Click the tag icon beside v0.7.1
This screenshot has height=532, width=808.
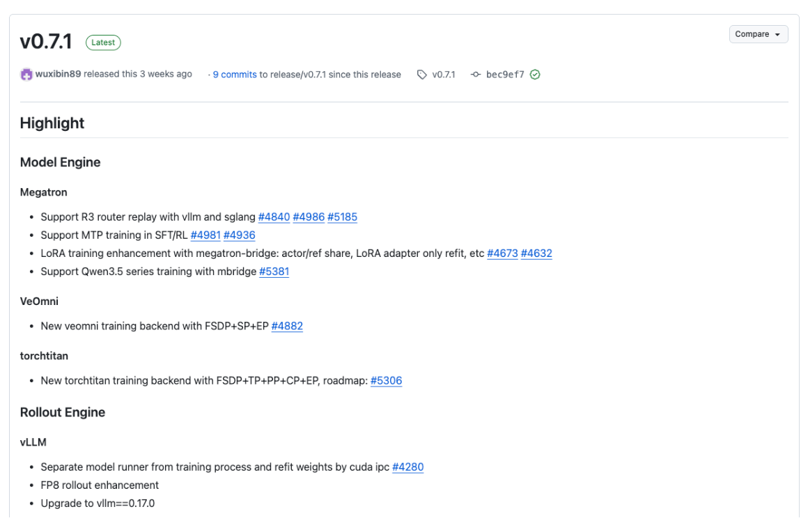(x=422, y=75)
